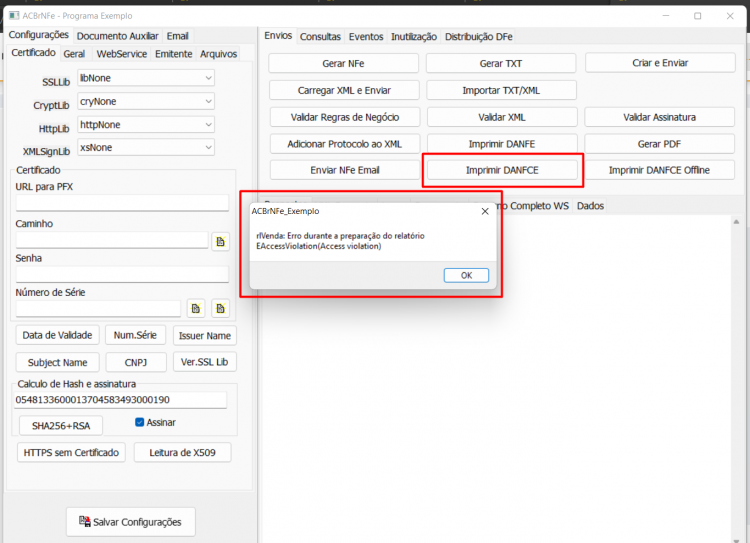Click the ACBrNFe application icon in title bar
Viewport: 750px width, 543px height.
[14, 16]
